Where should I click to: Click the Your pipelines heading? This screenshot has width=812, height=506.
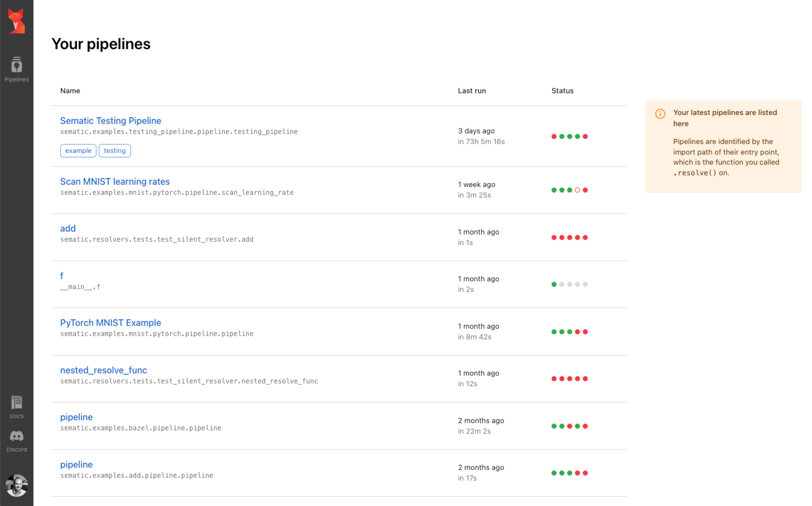click(x=101, y=44)
